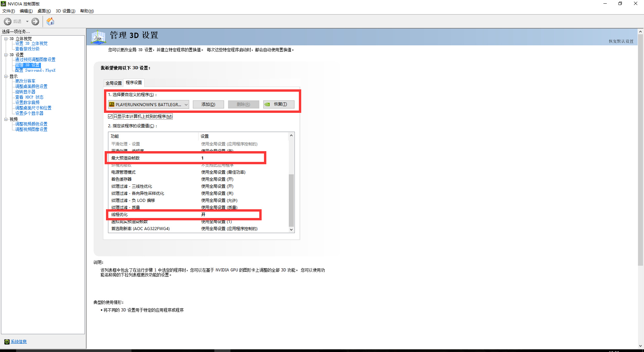Click settings list scroll down arrow
Screen dimensions: 644x352
click(x=291, y=230)
